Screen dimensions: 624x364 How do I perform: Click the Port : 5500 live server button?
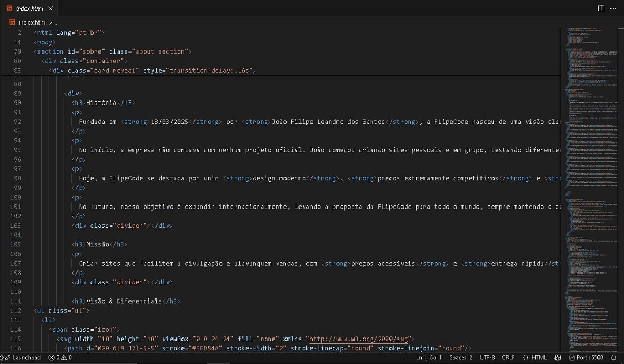point(587,358)
